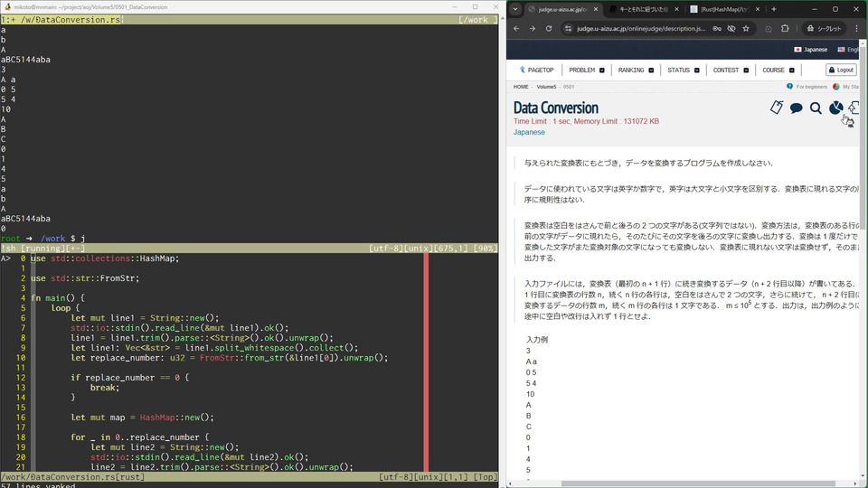Image resolution: width=868 pixels, height=488 pixels.
Task: Click code line 'use std::collections::HashMap;'
Action: [105, 258]
